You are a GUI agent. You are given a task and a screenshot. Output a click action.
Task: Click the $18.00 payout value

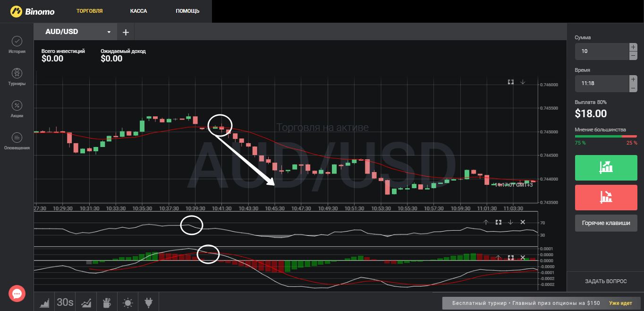(x=591, y=113)
